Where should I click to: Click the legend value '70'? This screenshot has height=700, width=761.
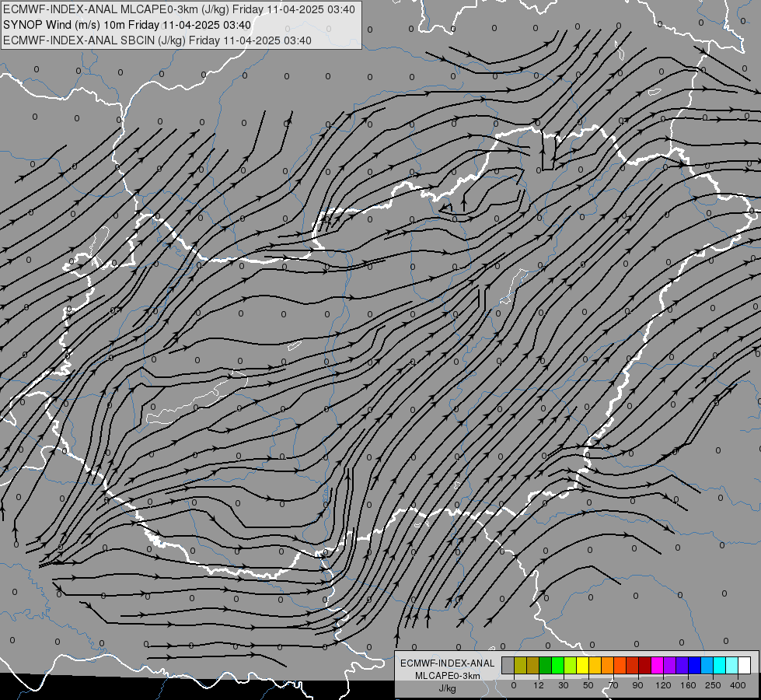[613, 685]
